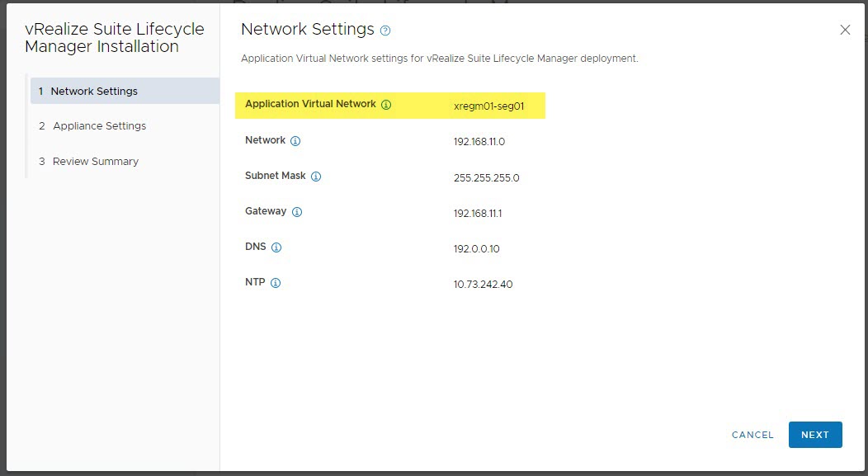
Task: Click the NTP address 10.73.242.40
Action: point(484,285)
